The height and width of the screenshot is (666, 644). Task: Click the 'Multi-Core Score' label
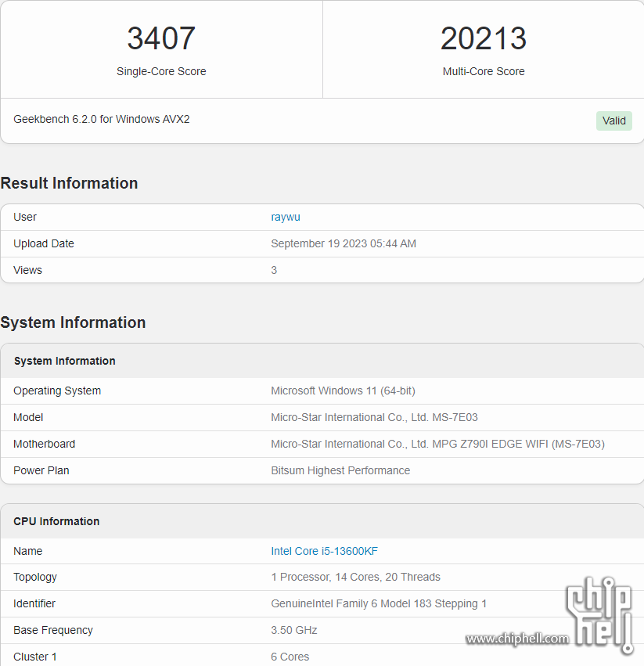point(484,71)
